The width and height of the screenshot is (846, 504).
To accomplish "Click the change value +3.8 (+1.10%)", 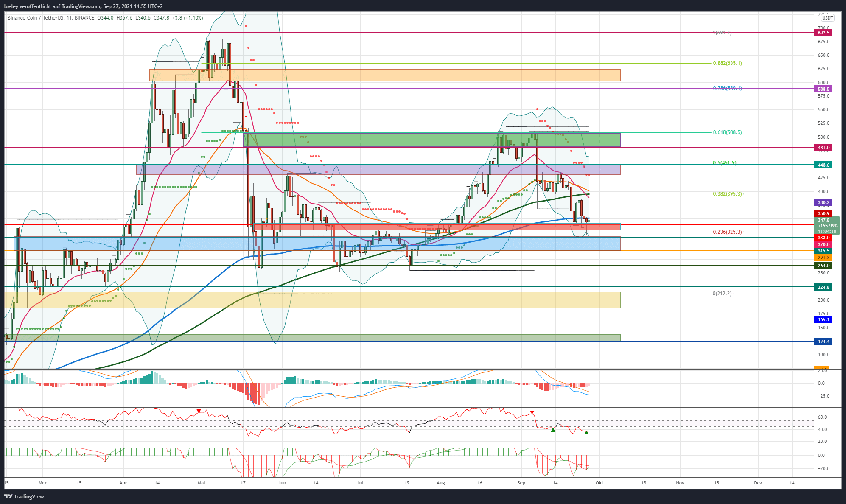I will [x=187, y=18].
